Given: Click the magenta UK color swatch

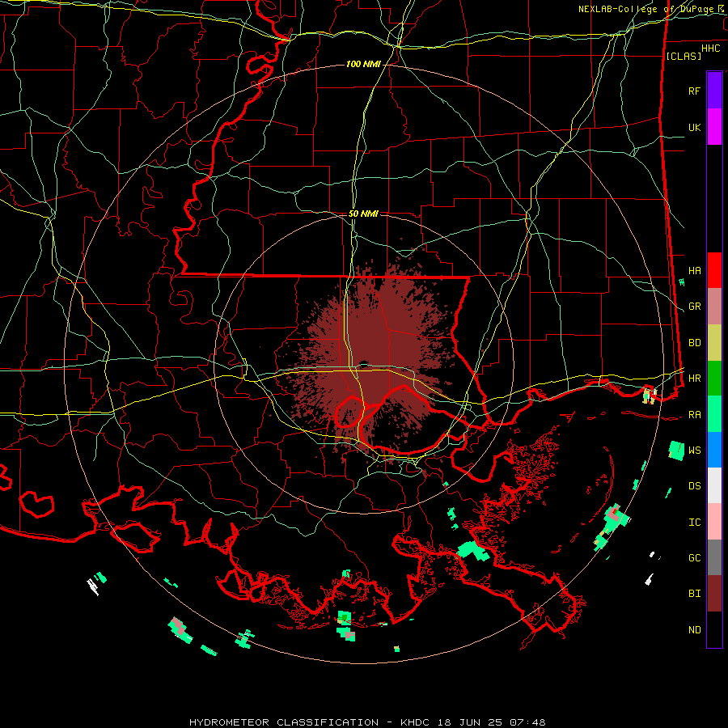Looking at the screenshot, I should (714, 127).
